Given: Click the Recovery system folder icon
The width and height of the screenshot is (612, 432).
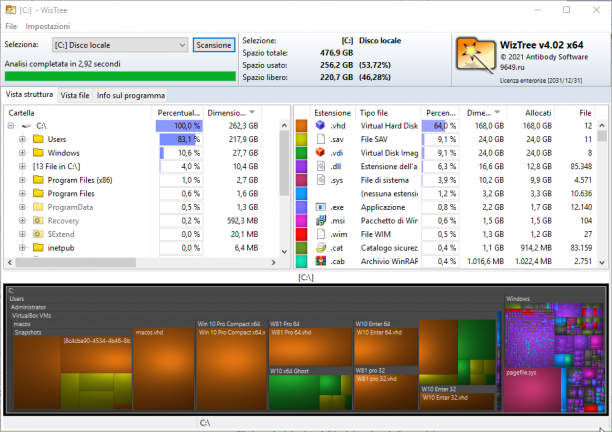Looking at the screenshot, I should (x=38, y=220).
